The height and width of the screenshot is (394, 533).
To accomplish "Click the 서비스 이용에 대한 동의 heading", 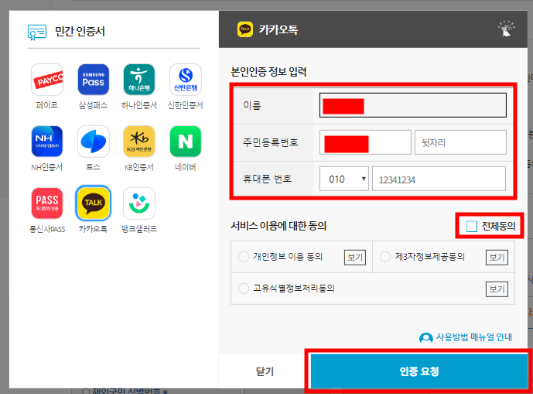I will click(278, 226).
